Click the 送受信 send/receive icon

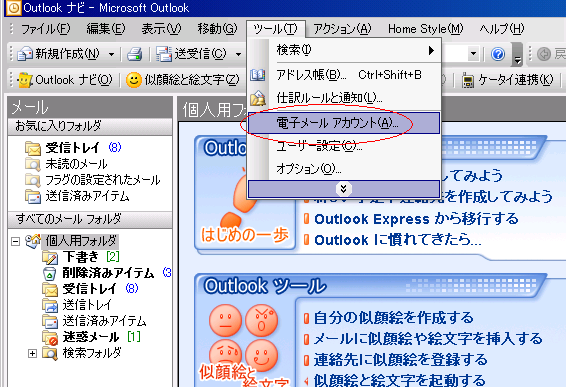[164, 54]
